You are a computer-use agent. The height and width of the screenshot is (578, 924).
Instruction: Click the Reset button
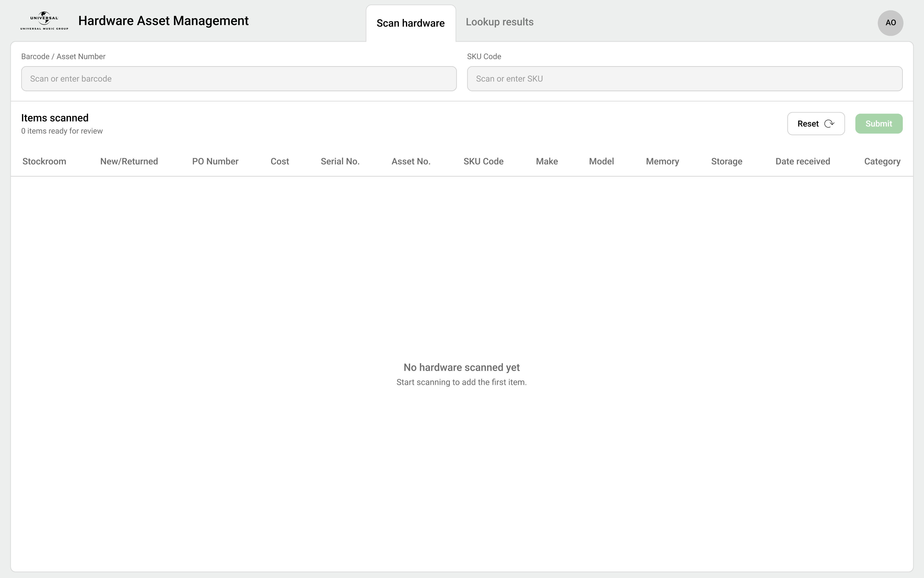(816, 124)
